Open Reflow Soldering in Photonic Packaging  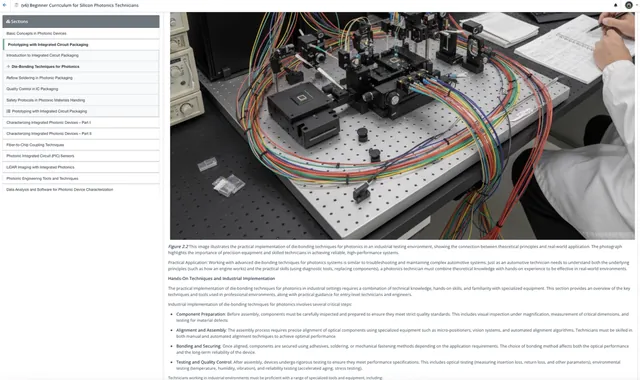point(81,78)
